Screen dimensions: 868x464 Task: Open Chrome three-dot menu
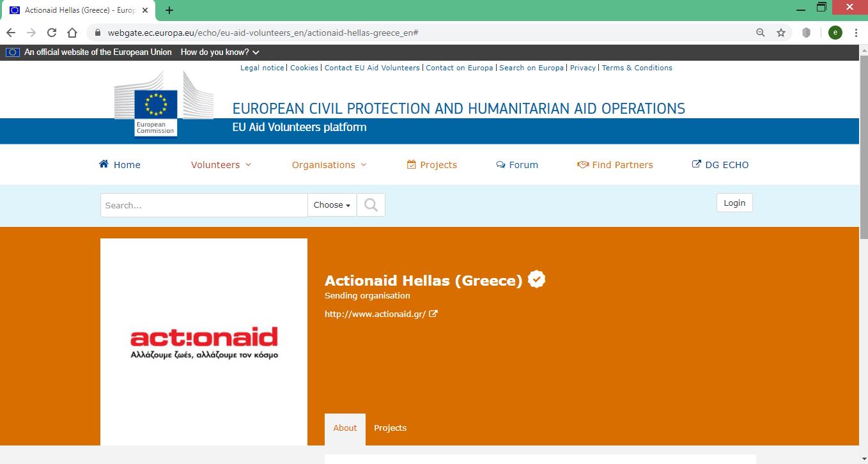coord(855,33)
